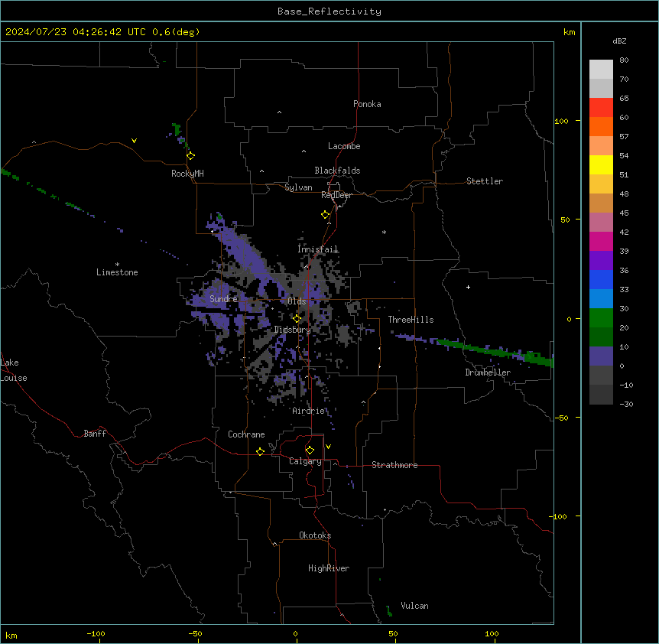Click the white caret marker west of Lacombe
Screen dimensions: 659x644
pyautogui.click(x=304, y=151)
